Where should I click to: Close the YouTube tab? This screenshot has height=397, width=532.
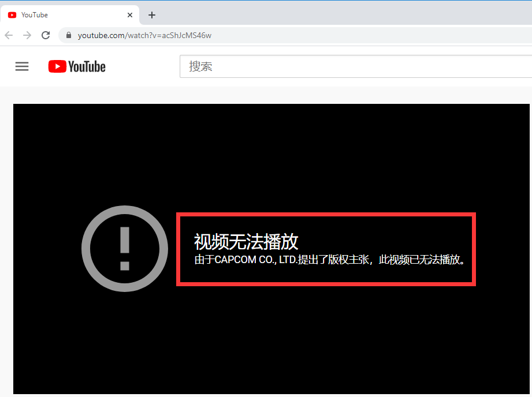130,15
